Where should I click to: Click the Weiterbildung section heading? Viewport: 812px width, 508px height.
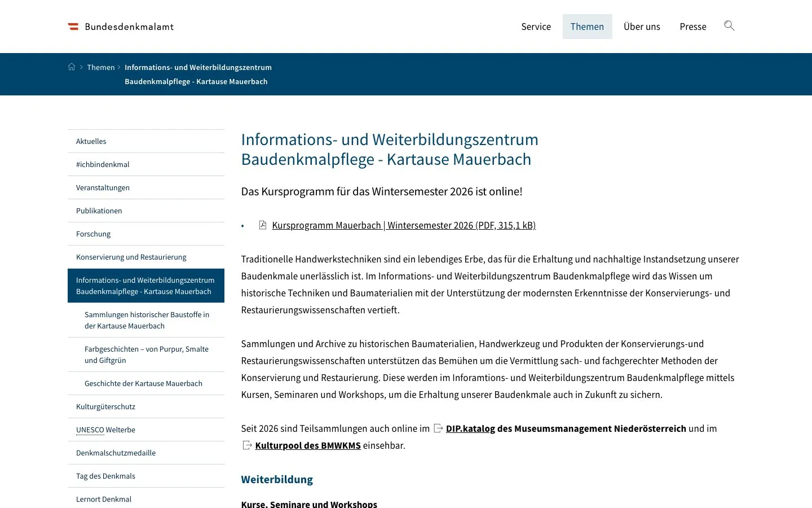(277, 479)
